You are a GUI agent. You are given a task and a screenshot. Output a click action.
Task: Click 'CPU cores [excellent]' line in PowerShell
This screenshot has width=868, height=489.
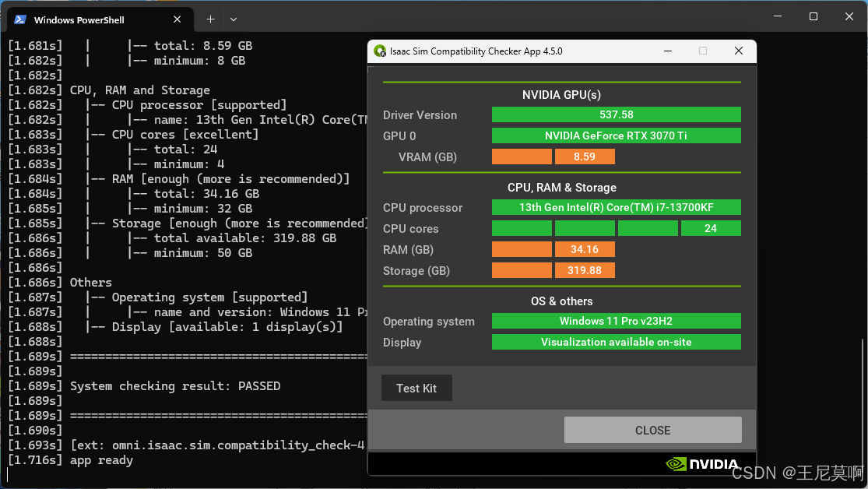click(185, 135)
